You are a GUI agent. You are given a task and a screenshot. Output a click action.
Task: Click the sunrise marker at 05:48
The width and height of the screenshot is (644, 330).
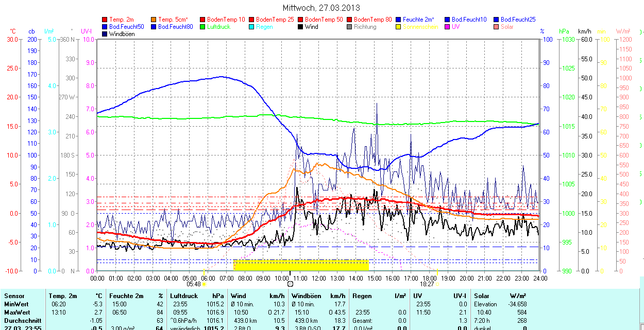point(205,284)
